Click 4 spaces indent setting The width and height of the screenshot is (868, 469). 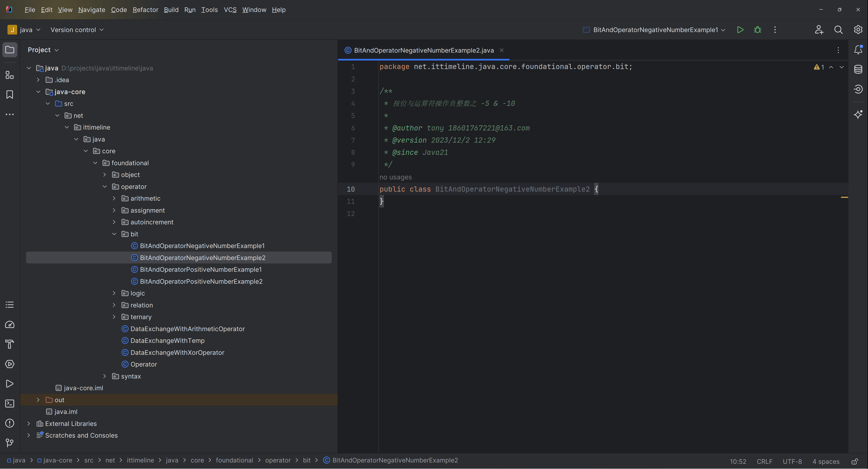[826, 461]
